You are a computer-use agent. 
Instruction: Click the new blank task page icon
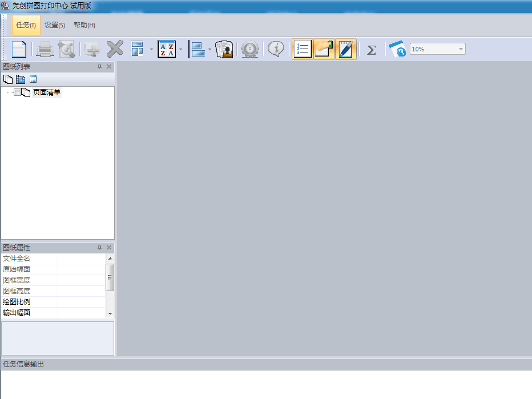pyautogui.click(x=19, y=49)
